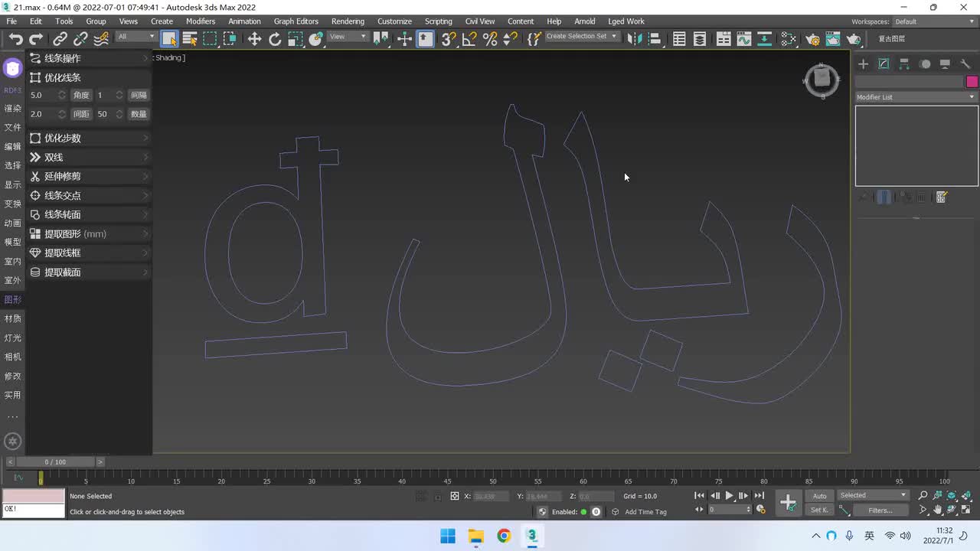This screenshot has height=551, width=980.
Task: Open the Modifier List dropdown
Action: [916, 97]
